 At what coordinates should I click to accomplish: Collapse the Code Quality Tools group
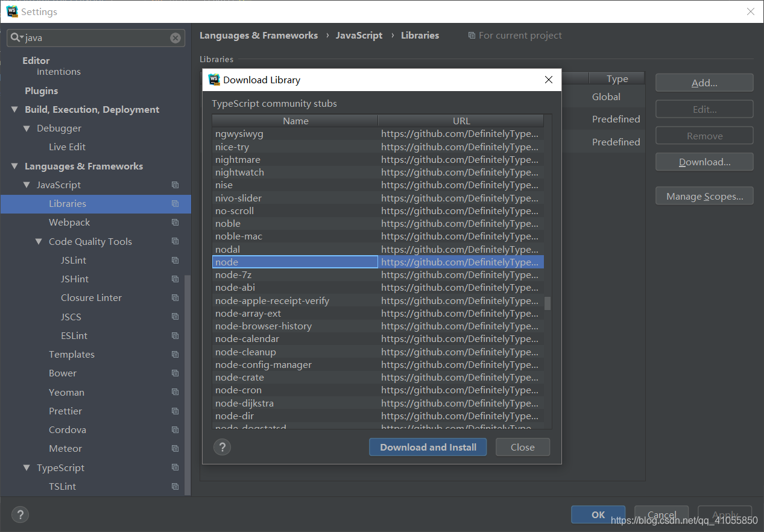pyautogui.click(x=39, y=241)
